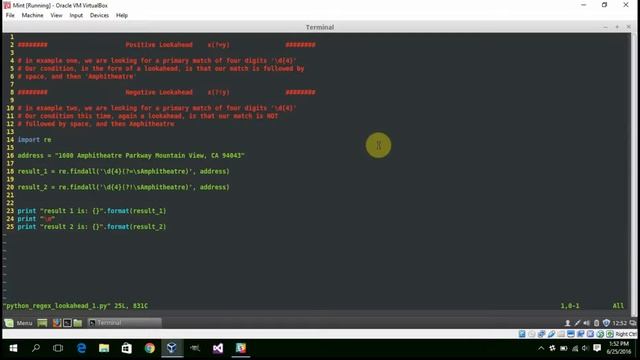Image resolution: width=640 pixels, height=360 pixels.
Task: Click the Right Ctrl host key label
Action: 627,334
